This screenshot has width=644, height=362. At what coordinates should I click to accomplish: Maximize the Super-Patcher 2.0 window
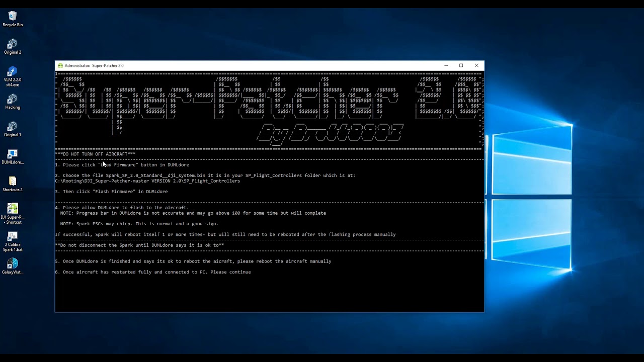461,65
